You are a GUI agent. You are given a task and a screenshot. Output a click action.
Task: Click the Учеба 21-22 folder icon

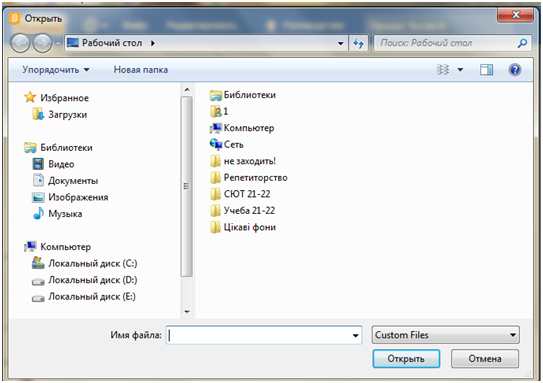click(215, 211)
